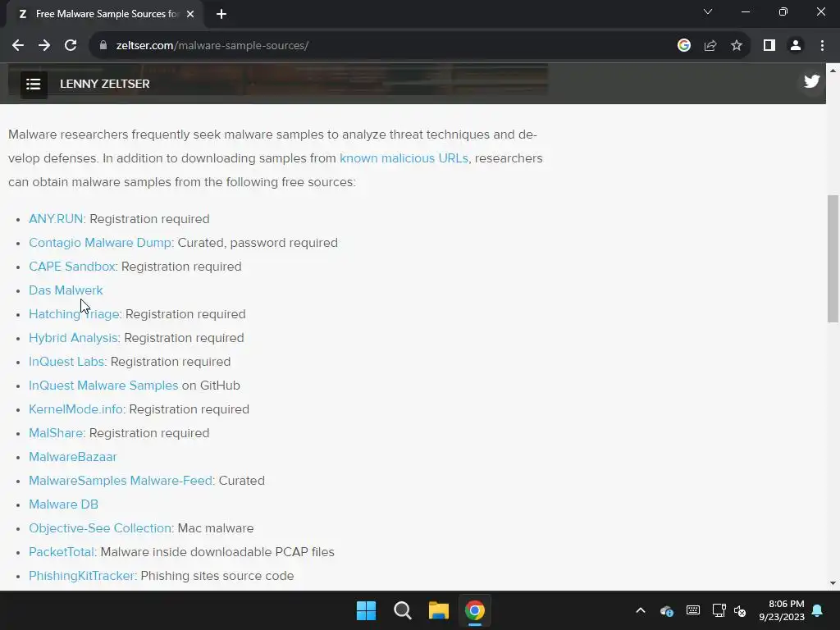The height and width of the screenshot is (630, 840).
Task: Open the MalShare link
Action: click(56, 433)
